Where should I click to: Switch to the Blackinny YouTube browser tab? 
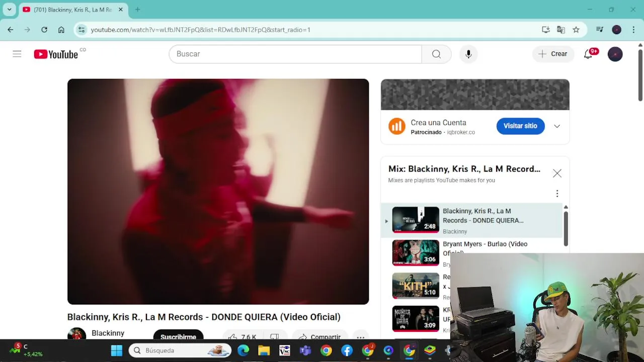click(x=73, y=10)
